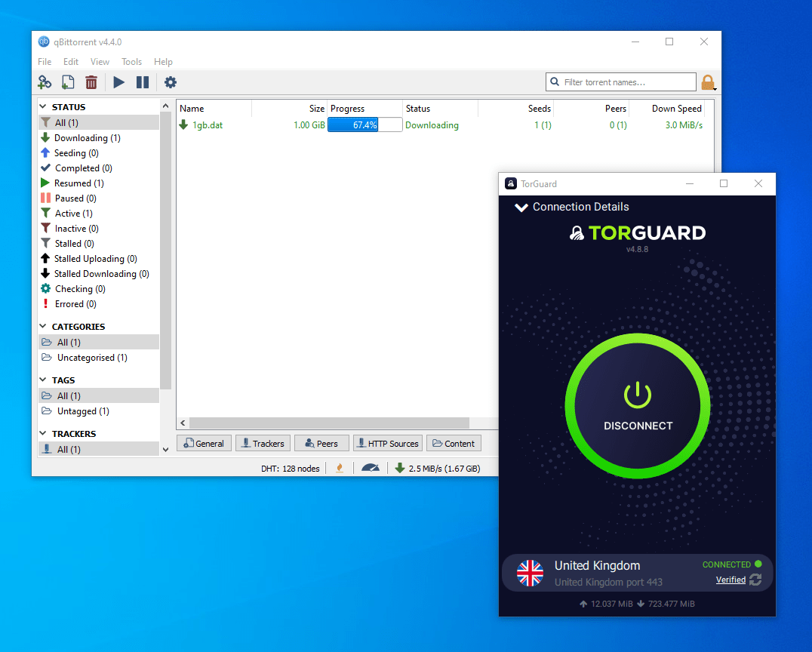Collapse the Connection Details section
This screenshot has width=812, height=652.
click(521, 207)
